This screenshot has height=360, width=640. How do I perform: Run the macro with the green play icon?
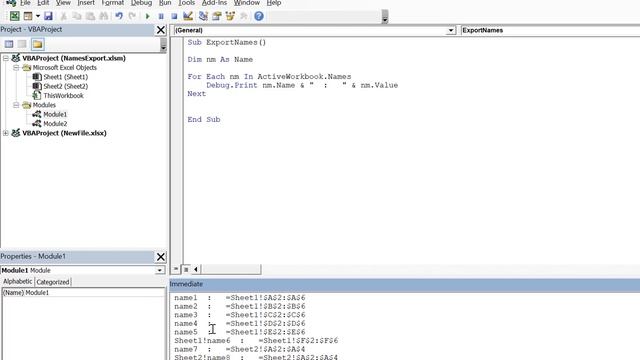tap(147, 16)
